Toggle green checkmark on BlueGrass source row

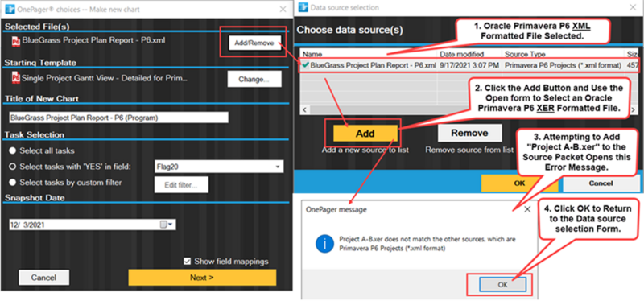click(306, 65)
